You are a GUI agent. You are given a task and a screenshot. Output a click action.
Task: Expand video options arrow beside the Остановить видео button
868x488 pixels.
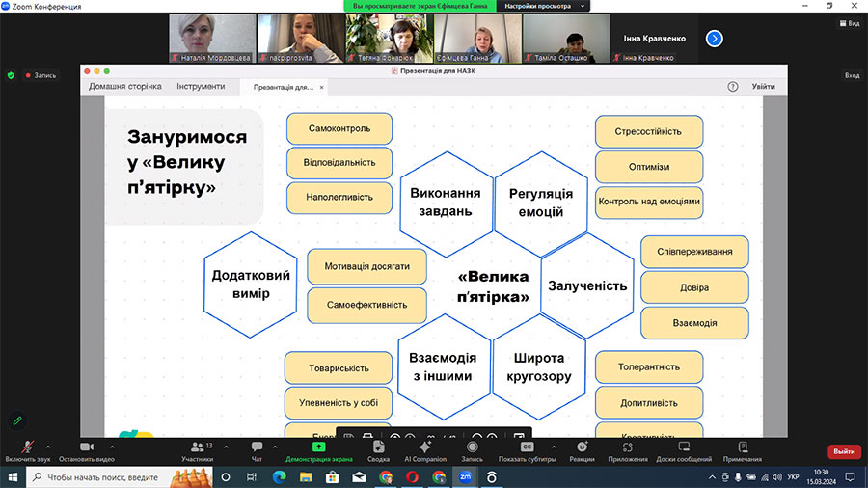coord(113,447)
